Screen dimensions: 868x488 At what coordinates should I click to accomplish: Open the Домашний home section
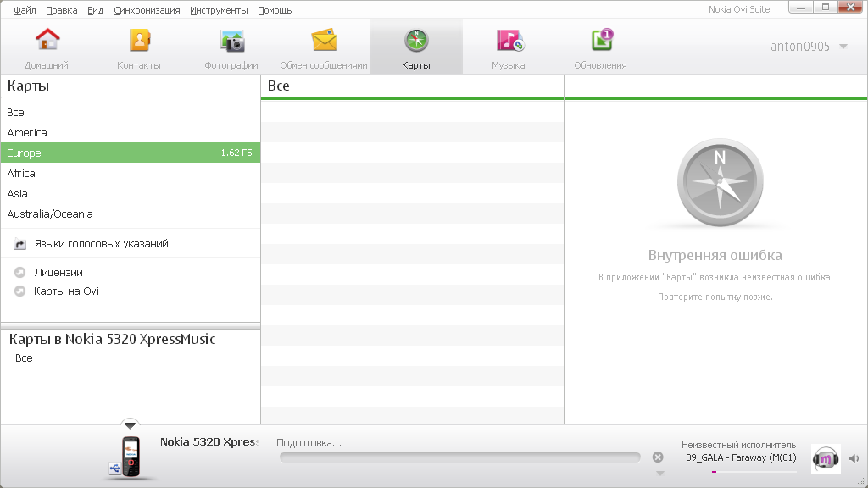47,41
